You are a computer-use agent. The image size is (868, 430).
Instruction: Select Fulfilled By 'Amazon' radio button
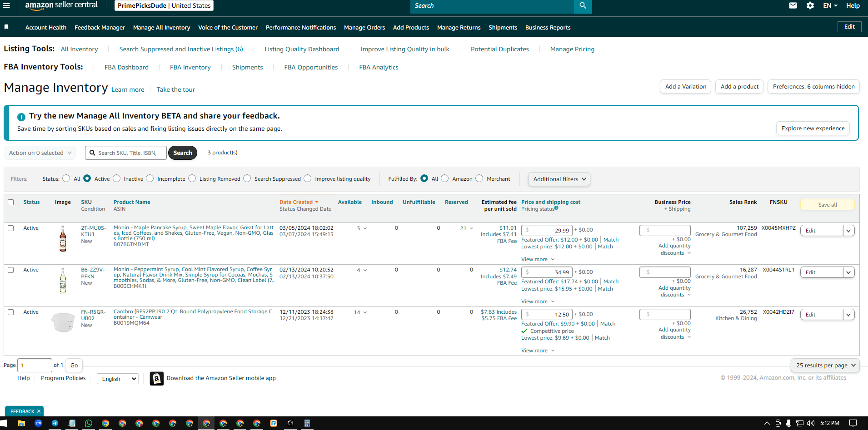(445, 178)
